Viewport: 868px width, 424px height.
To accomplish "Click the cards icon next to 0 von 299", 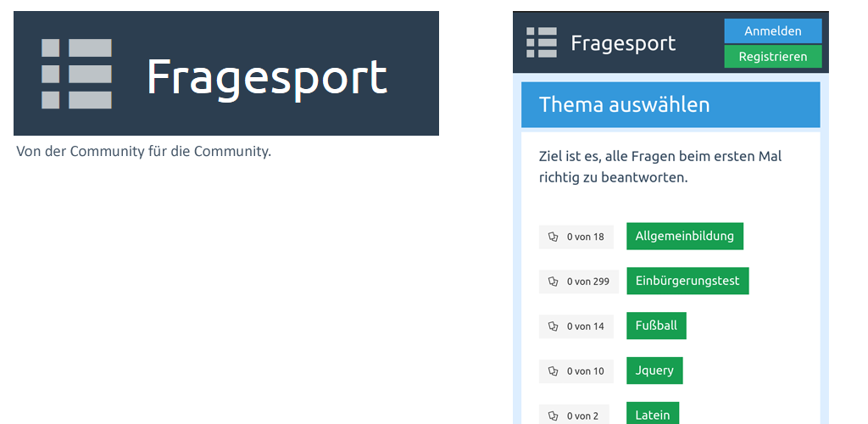I will tap(553, 282).
